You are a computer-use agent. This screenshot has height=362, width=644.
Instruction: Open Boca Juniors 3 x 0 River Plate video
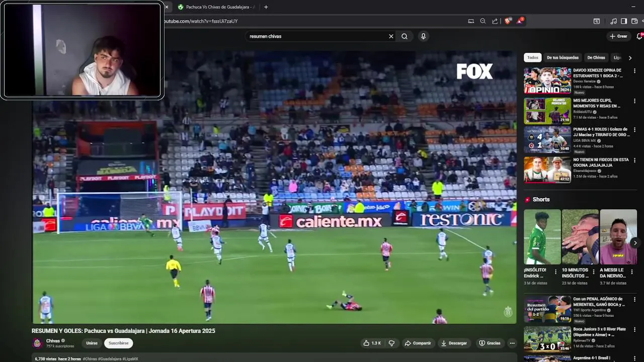[547, 339]
